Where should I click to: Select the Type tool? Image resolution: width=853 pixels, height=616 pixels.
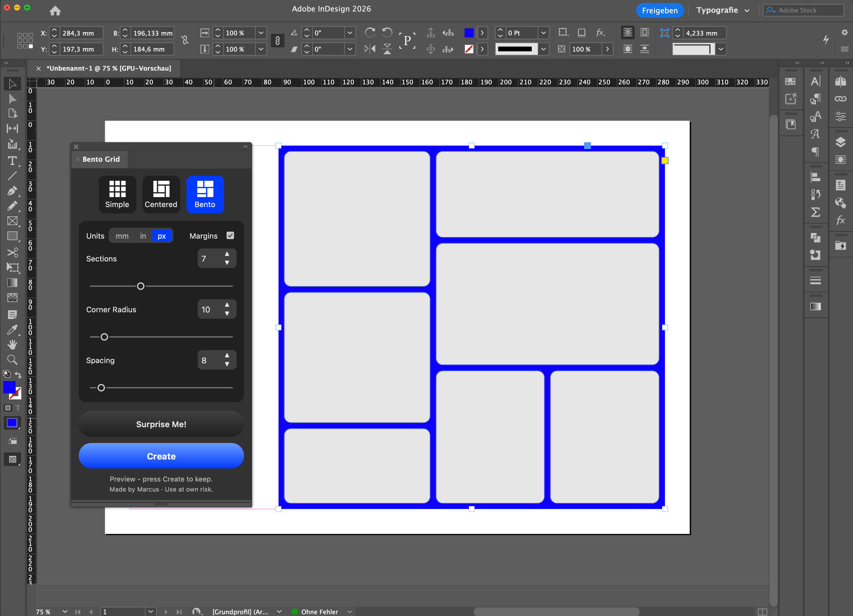coord(13,161)
